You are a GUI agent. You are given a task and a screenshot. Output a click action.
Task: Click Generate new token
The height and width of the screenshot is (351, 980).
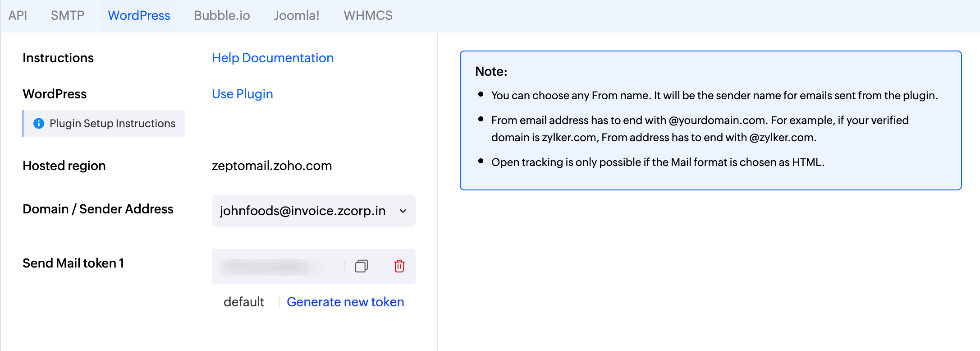[345, 302]
